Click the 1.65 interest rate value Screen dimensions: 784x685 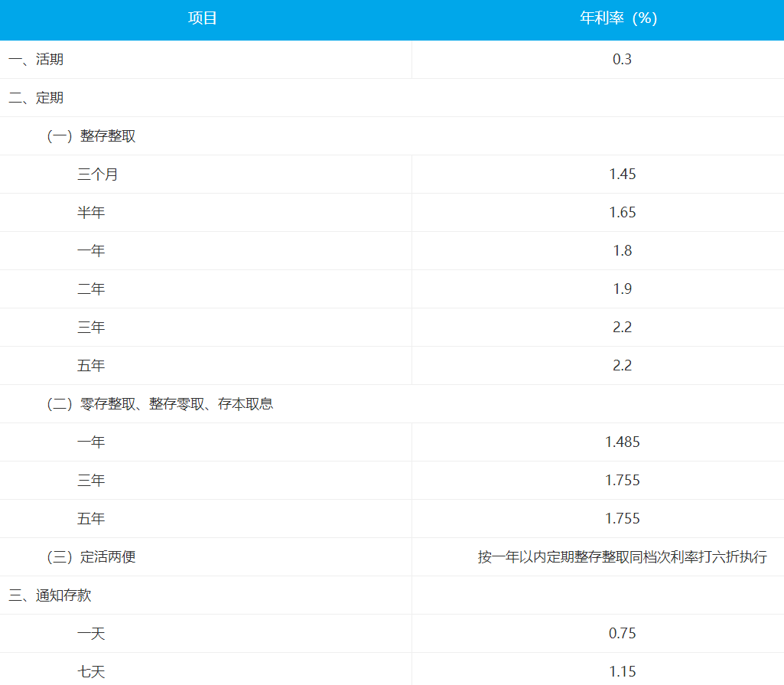point(622,213)
